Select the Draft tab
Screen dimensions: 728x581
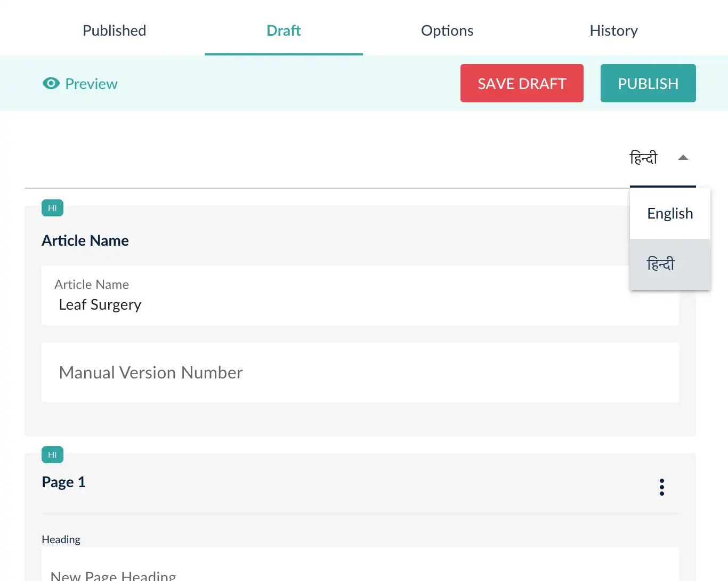(284, 30)
